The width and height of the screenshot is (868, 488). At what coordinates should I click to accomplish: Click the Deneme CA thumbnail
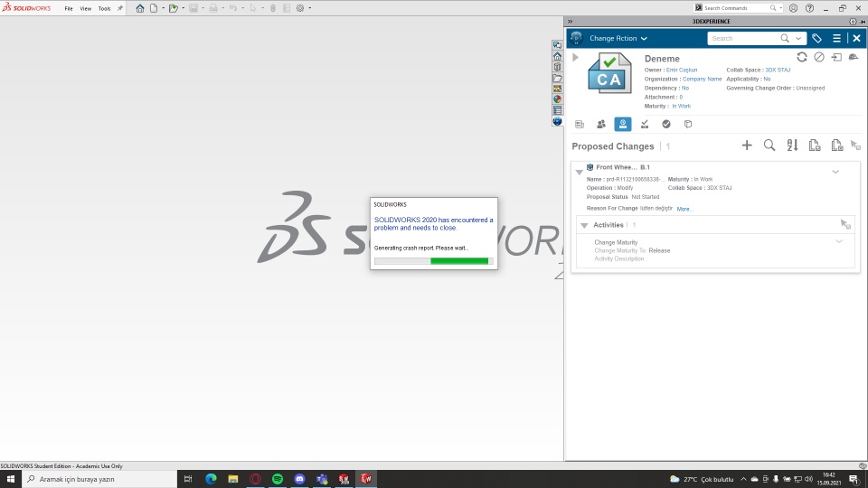pos(609,73)
